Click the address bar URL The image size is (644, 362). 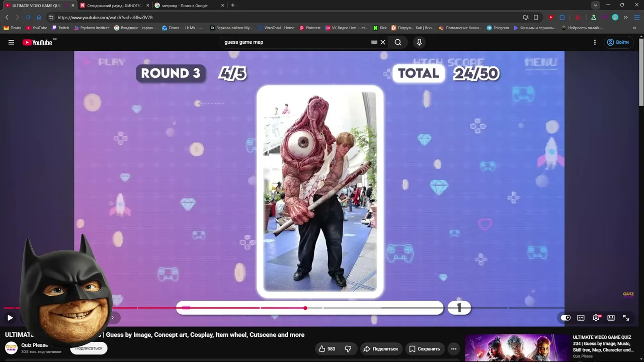point(105,18)
